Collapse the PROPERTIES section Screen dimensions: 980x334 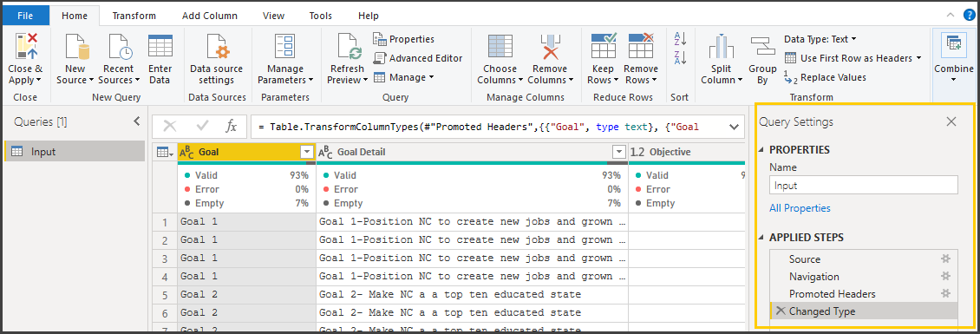pyautogui.click(x=761, y=150)
